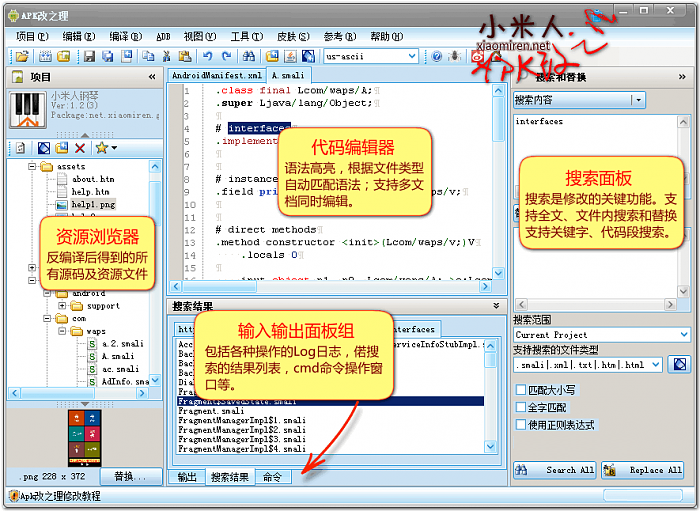The width and height of the screenshot is (700, 511).
Task: Click the save all files icon
Action: click(x=108, y=56)
